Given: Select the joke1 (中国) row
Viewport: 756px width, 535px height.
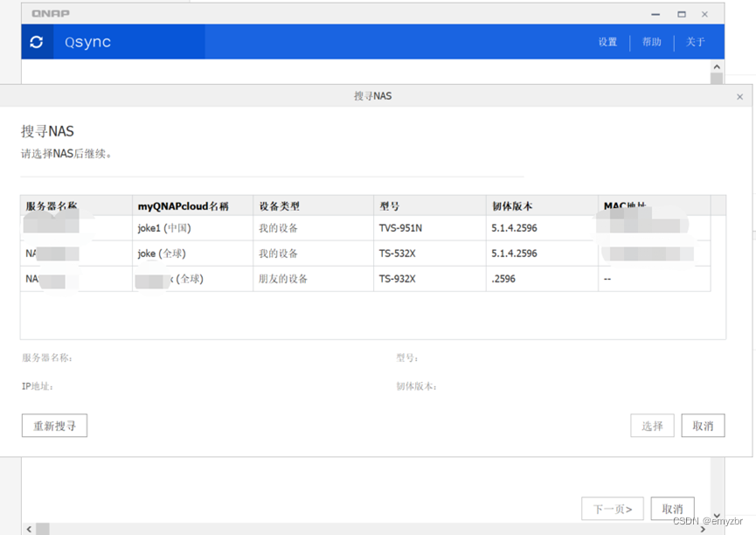Looking at the screenshot, I should [x=365, y=227].
